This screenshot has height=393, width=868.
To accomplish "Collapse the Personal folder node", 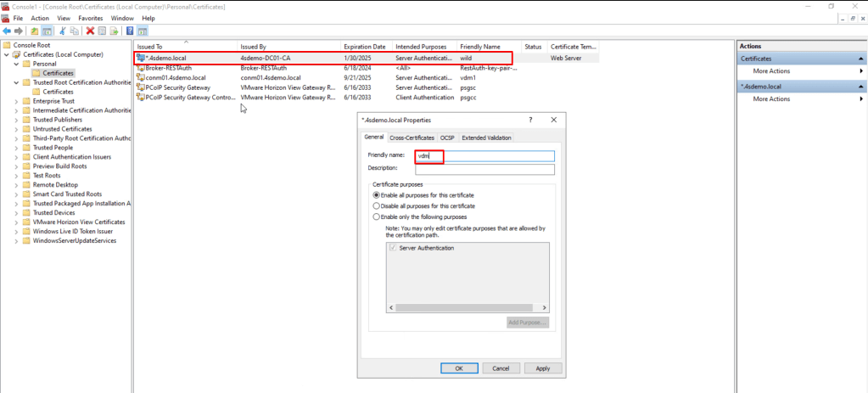I will (16, 64).
